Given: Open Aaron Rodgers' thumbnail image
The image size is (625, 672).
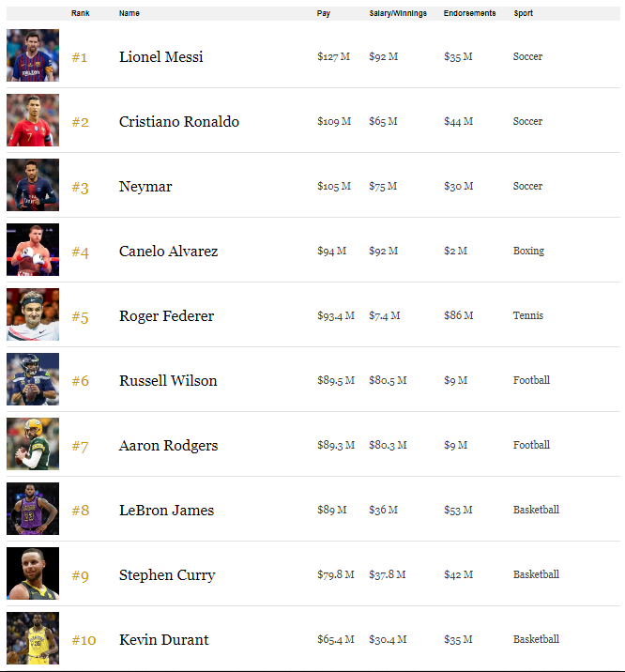Looking at the screenshot, I should 33,444.
